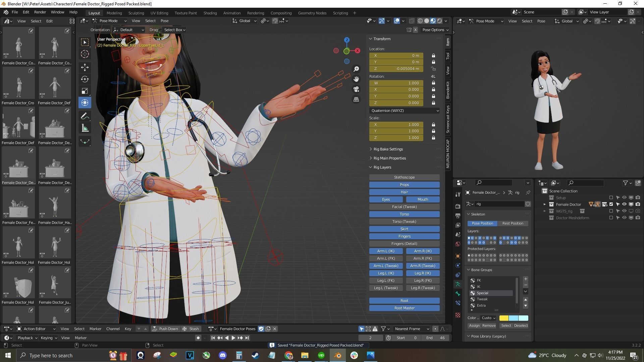Open the Nearest Frame snapping dropdown
Image resolution: width=644 pixels, height=362 pixels.
[412, 329]
